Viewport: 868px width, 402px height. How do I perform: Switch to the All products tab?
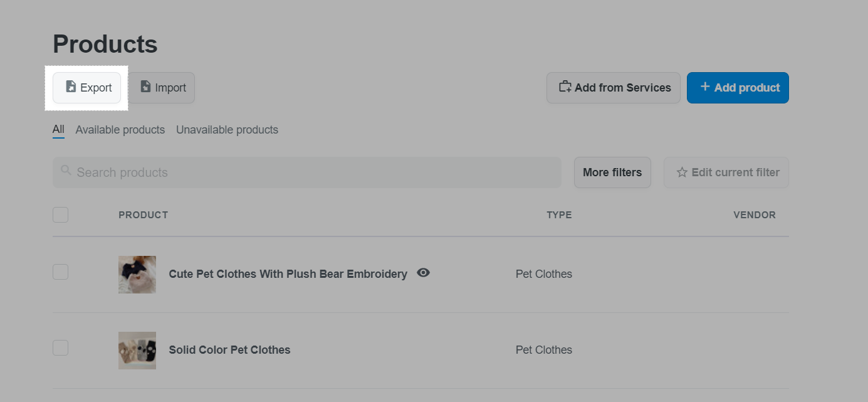58,130
